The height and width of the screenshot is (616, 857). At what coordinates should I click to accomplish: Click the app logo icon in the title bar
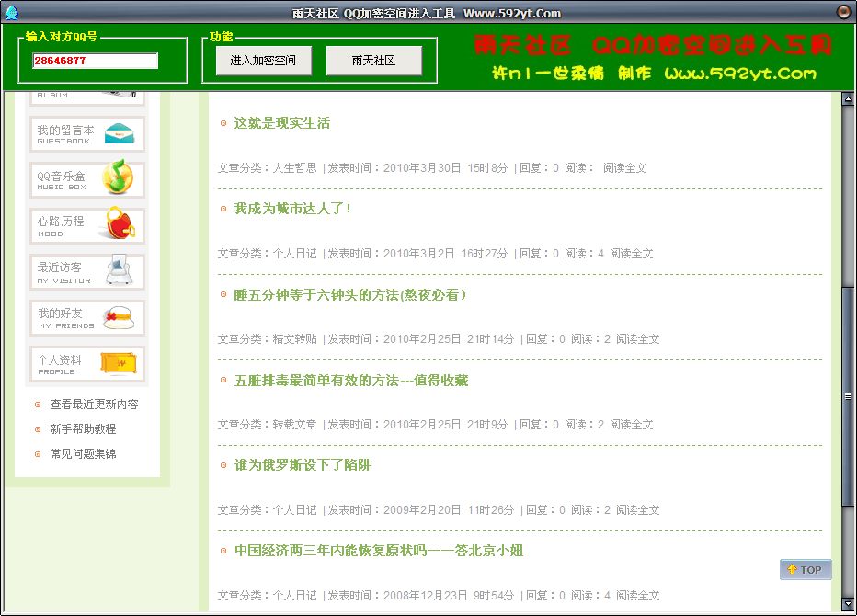[x=11, y=12]
